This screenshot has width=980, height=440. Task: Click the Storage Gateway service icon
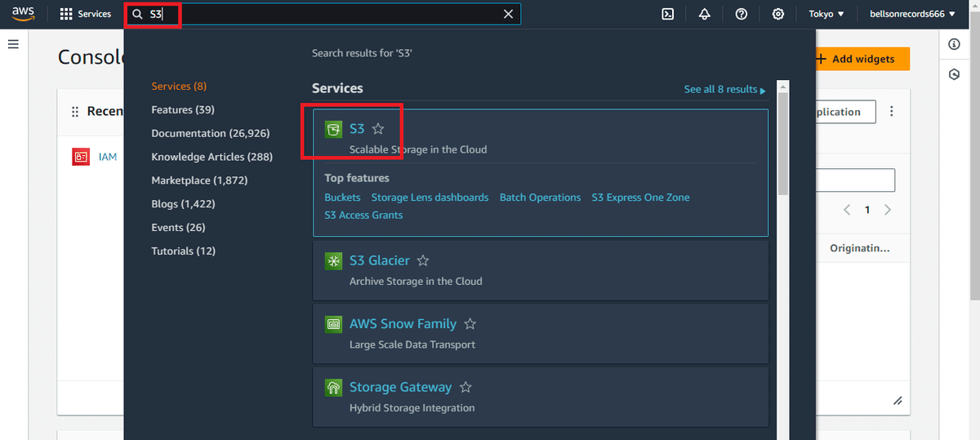[333, 388]
